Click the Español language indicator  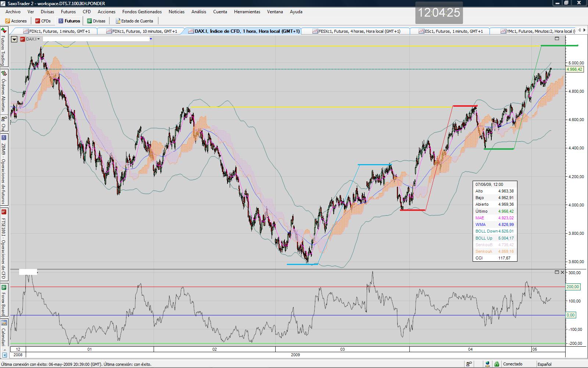click(x=544, y=364)
